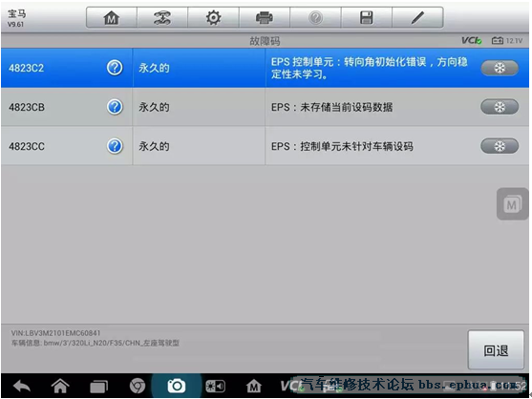Tap the 宝马 V9.61 label
Image resolution: width=532 pixels, height=399 pixels.
click(16, 18)
